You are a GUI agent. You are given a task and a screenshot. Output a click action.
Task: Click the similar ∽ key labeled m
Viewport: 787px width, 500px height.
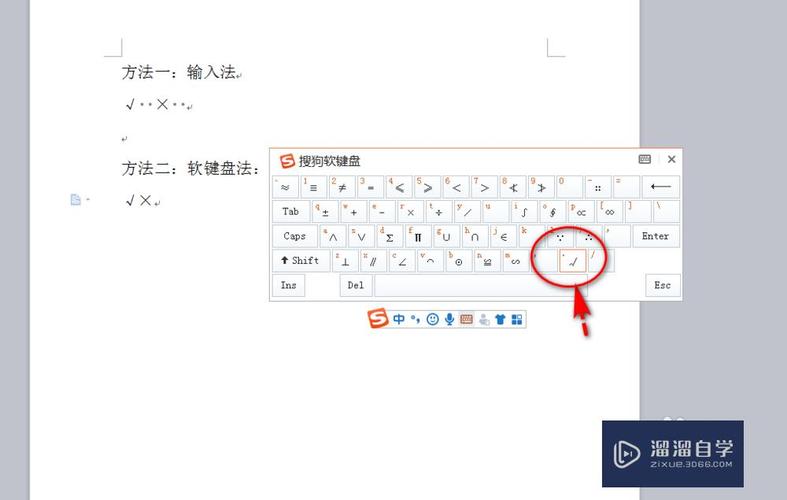(x=515, y=261)
